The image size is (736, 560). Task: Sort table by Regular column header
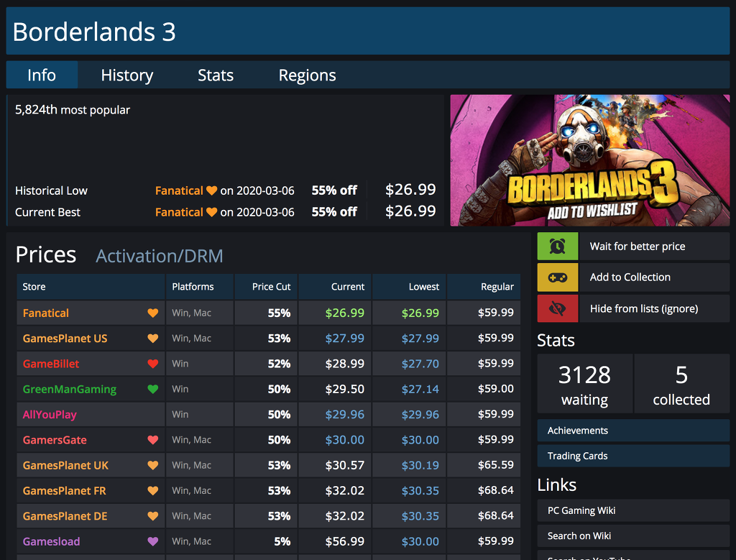point(484,287)
